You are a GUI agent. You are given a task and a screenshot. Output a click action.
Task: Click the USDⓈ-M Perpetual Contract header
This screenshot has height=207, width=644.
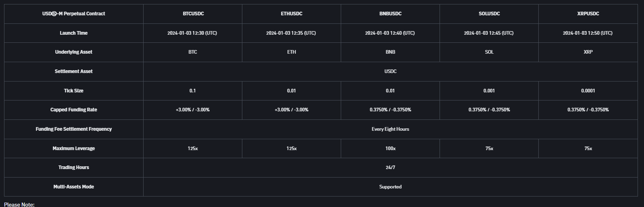point(73,14)
